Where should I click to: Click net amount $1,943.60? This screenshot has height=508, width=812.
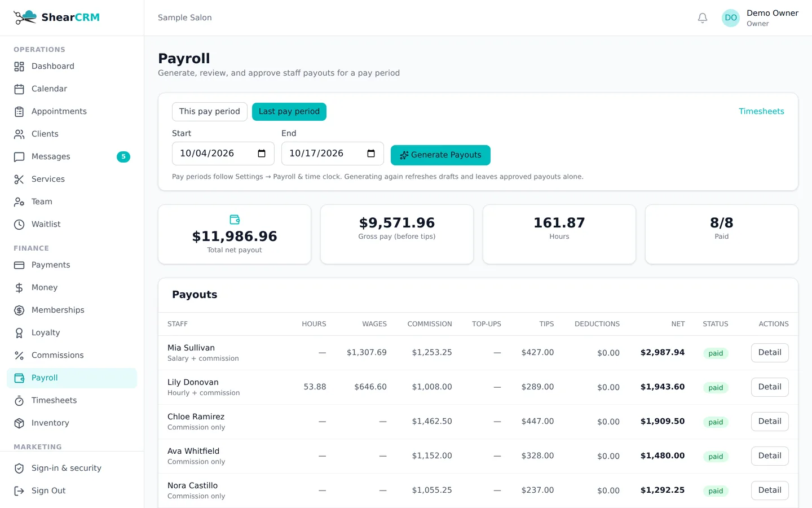coord(663,387)
